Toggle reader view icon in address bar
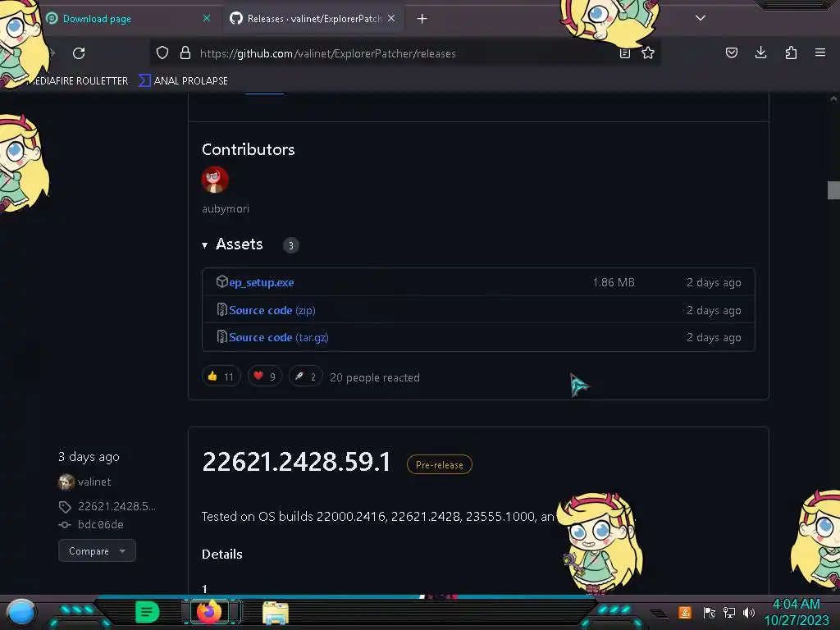The image size is (840, 630). coord(624,53)
